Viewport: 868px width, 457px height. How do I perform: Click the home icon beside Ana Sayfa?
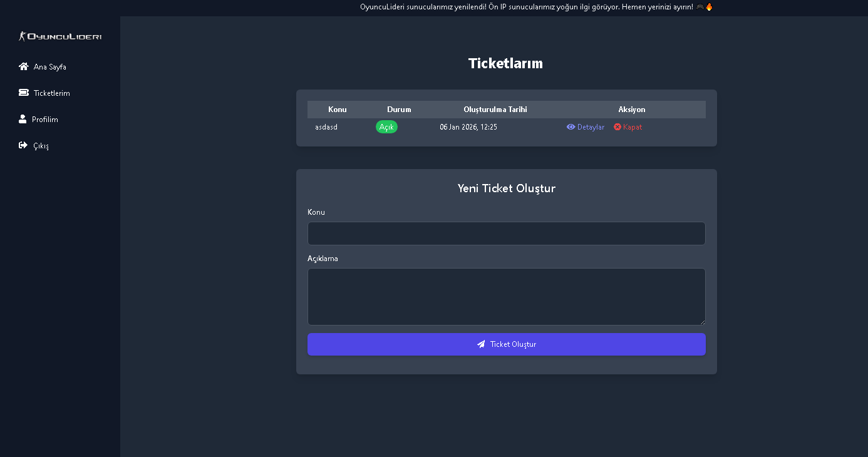(24, 66)
